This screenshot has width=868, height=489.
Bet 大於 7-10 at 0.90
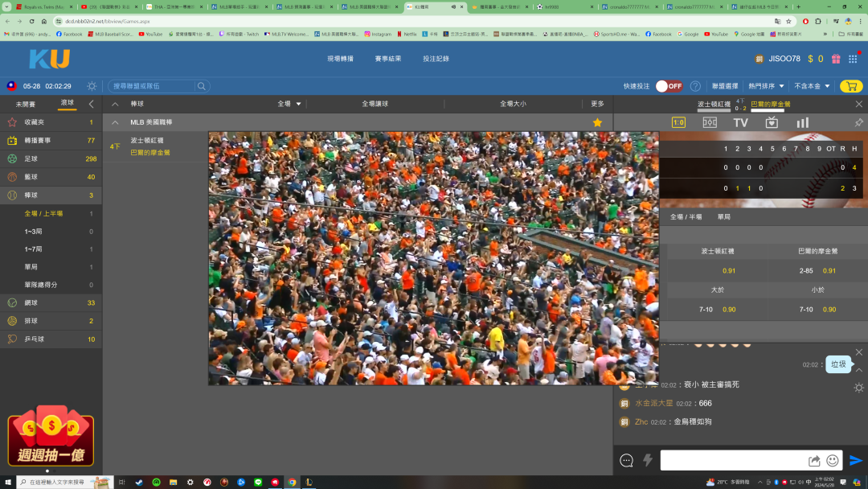click(718, 310)
